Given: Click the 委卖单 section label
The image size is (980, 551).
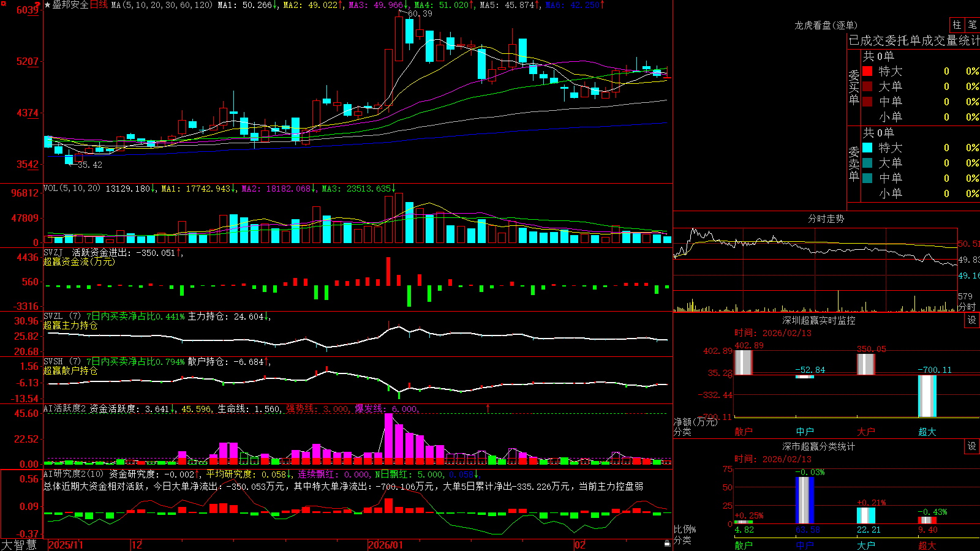Looking at the screenshot, I should [854, 163].
